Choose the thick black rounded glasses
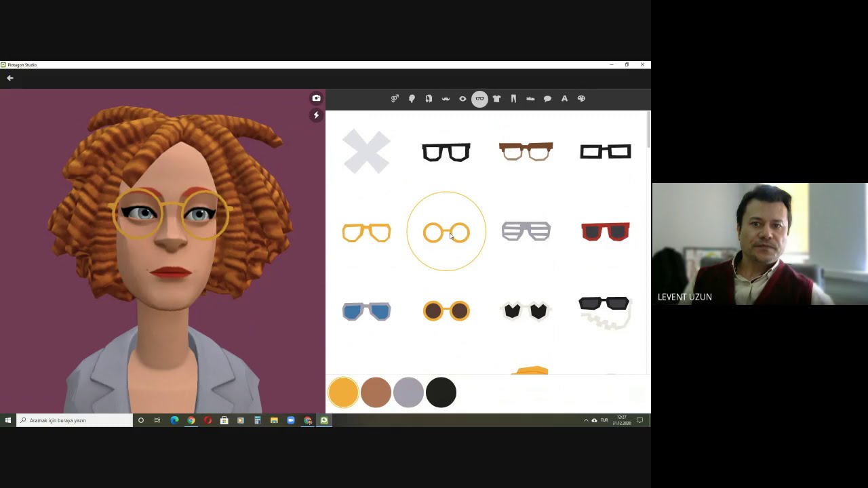The image size is (868, 488). tap(446, 152)
